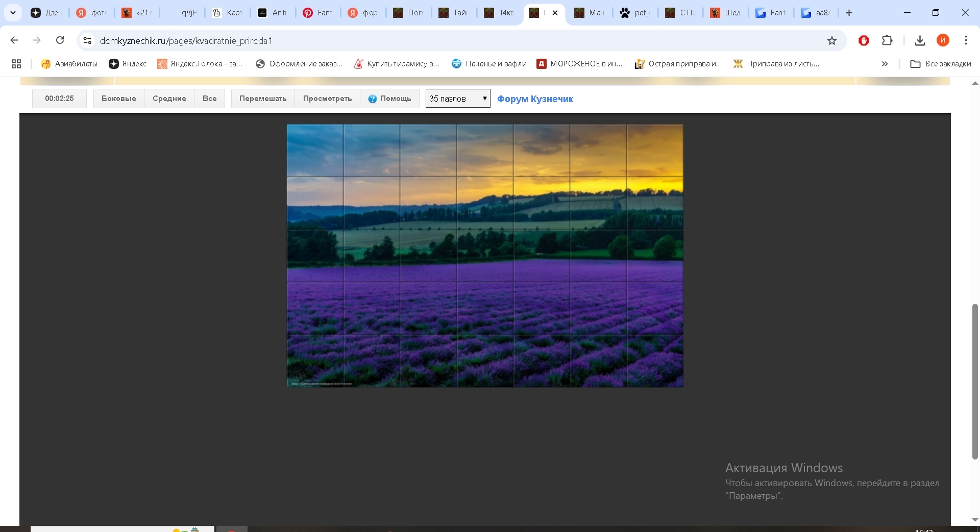The width and height of the screenshot is (980, 532).
Task: Open the apps grid in the bookmarks bar
Action: coord(16,64)
